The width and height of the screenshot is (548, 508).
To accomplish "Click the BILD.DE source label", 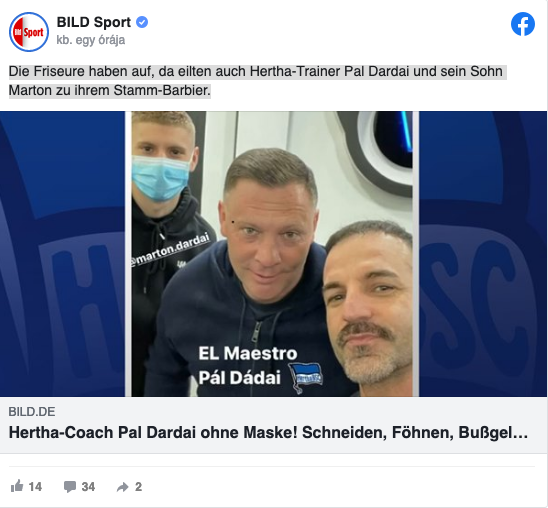I will click(x=32, y=412).
